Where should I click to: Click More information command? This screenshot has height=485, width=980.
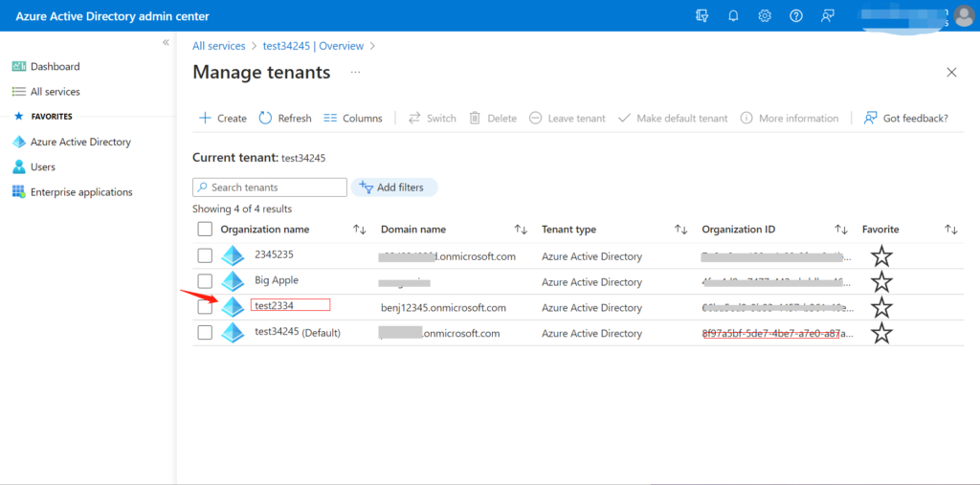click(x=790, y=118)
